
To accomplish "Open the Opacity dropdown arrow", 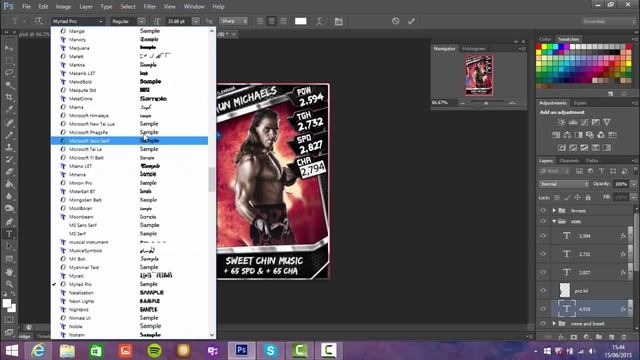I will point(633,184).
